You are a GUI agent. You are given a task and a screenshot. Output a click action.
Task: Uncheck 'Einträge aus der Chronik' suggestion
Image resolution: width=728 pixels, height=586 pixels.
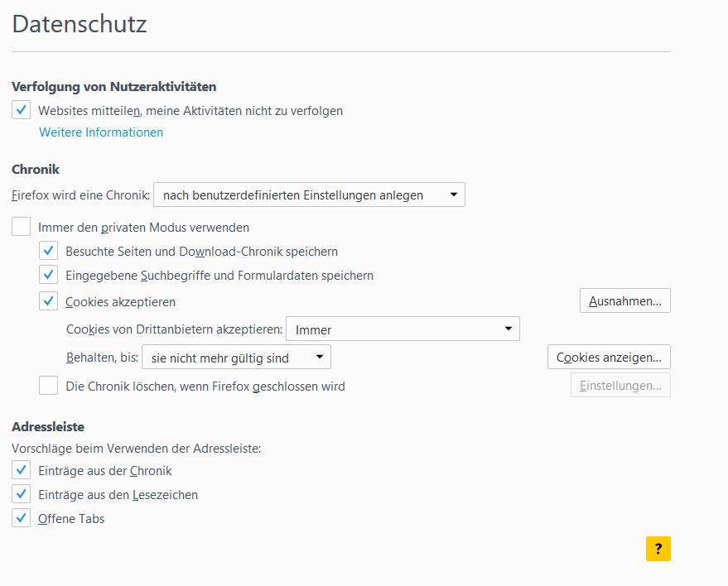(22, 470)
